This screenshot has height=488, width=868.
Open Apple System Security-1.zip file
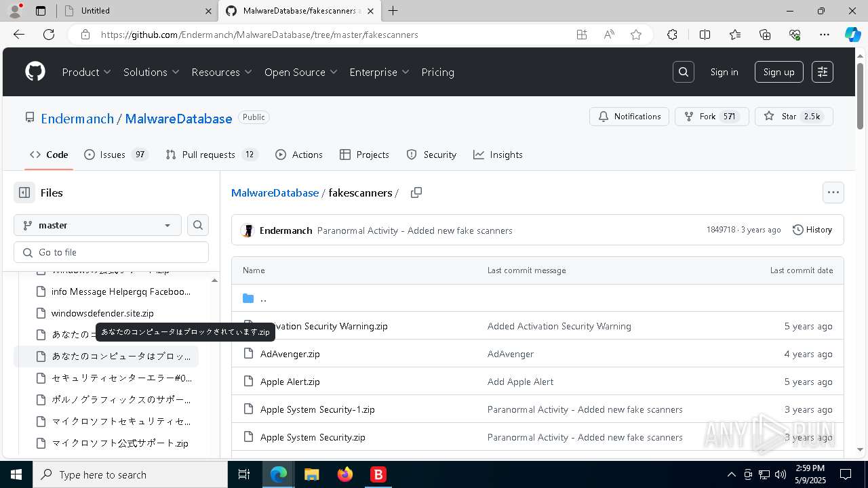pyautogui.click(x=317, y=409)
